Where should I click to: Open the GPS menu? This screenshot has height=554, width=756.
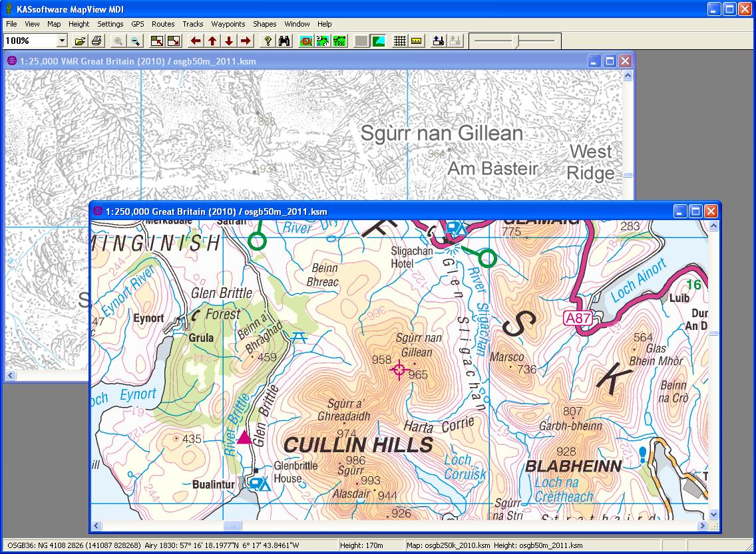tap(137, 23)
